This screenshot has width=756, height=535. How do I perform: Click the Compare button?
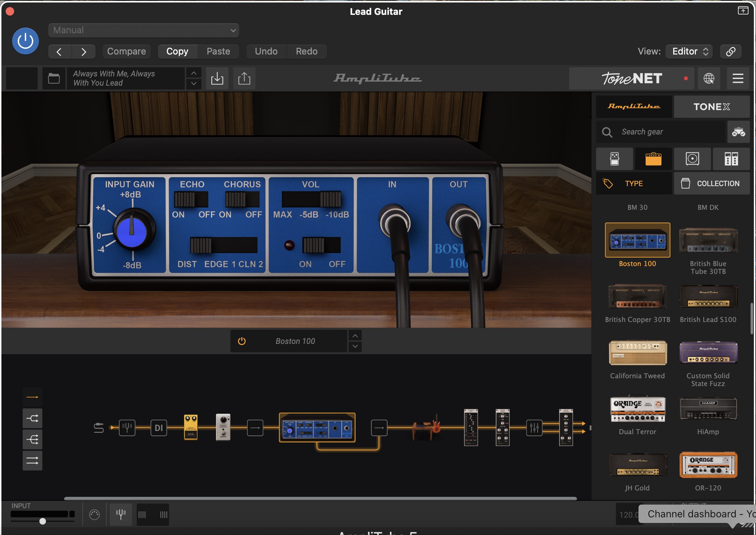pyautogui.click(x=126, y=52)
